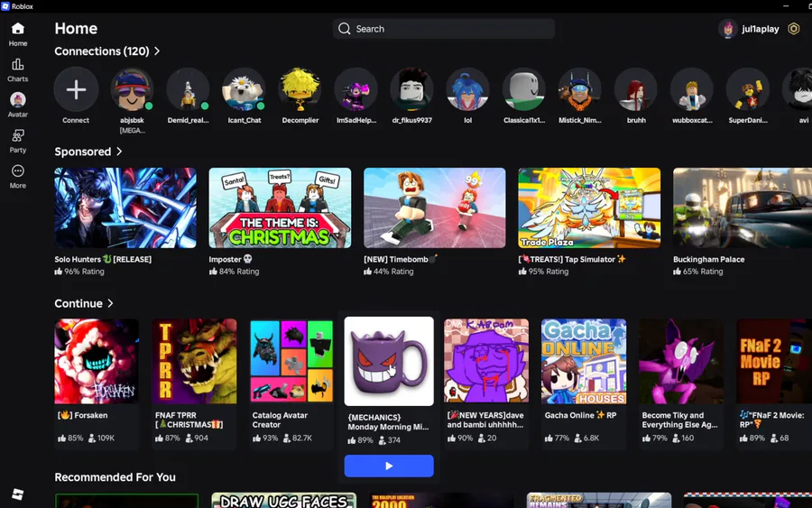Click the 'Solo Hunters [RELEASE]' title
This screenshot has width=812, height=508.
103,260
